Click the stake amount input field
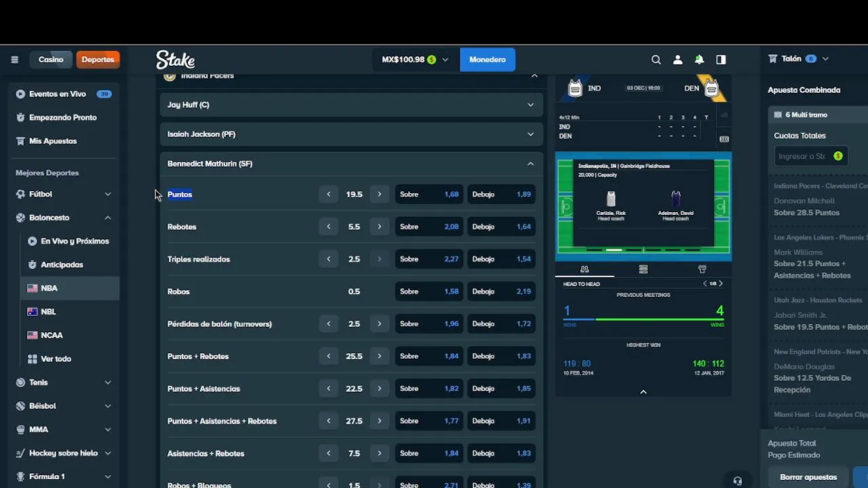This screenshot has height=488, width=868. 811,157
